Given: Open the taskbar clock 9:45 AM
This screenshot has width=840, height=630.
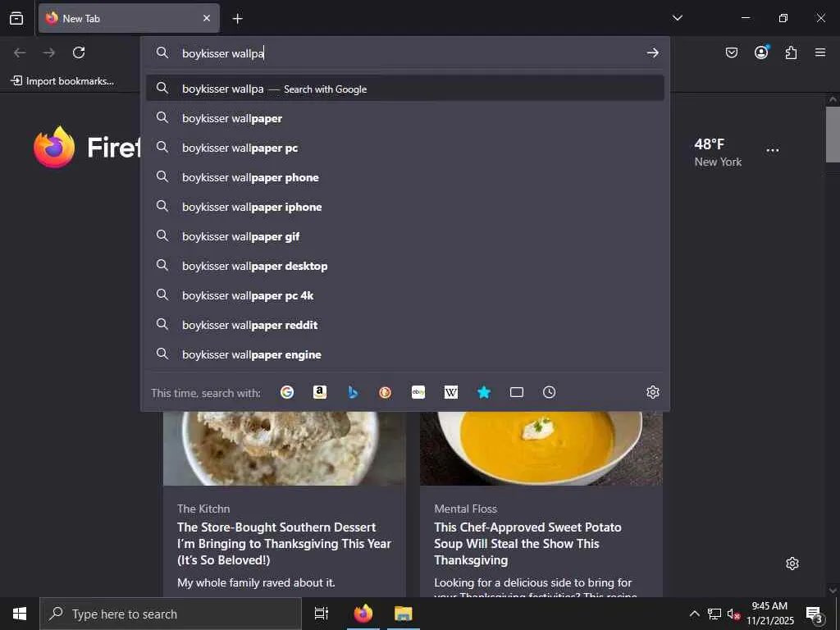Looking at the screenshot, I should coord(769,614).
